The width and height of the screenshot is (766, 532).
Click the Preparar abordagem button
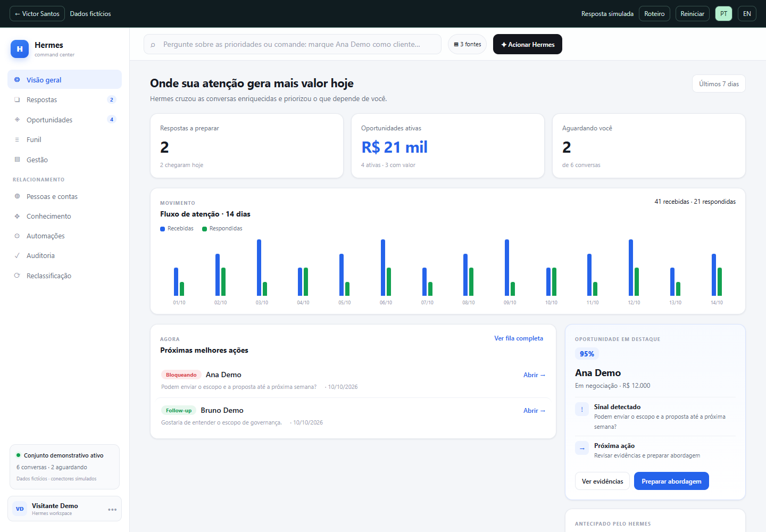pyautogui.click(x=671, y=481)
